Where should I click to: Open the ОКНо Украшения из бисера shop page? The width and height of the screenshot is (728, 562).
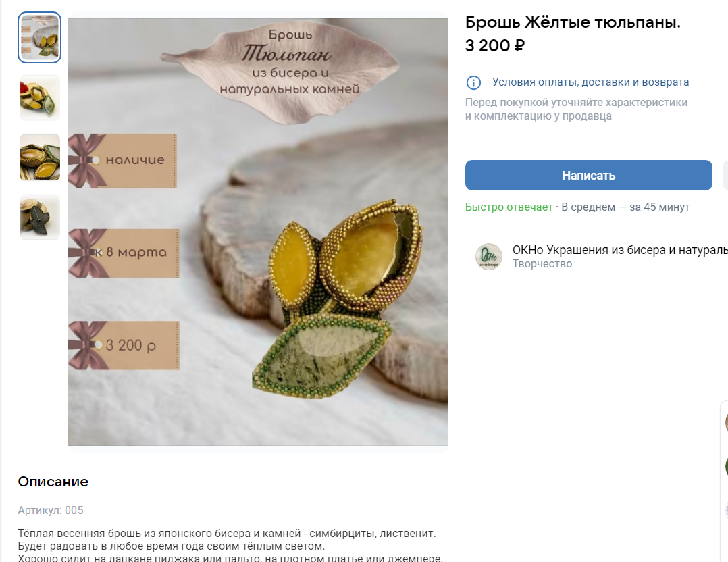click(x=619, y=250)
